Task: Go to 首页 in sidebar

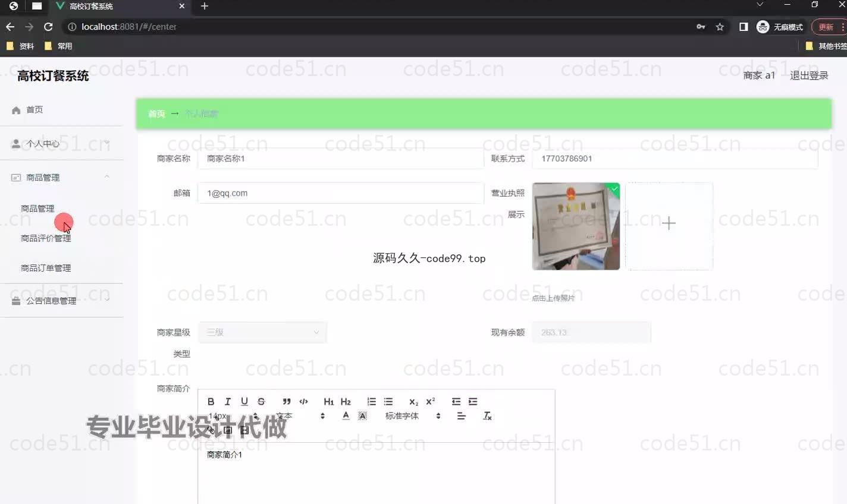Action: click(x=61, y=109)
